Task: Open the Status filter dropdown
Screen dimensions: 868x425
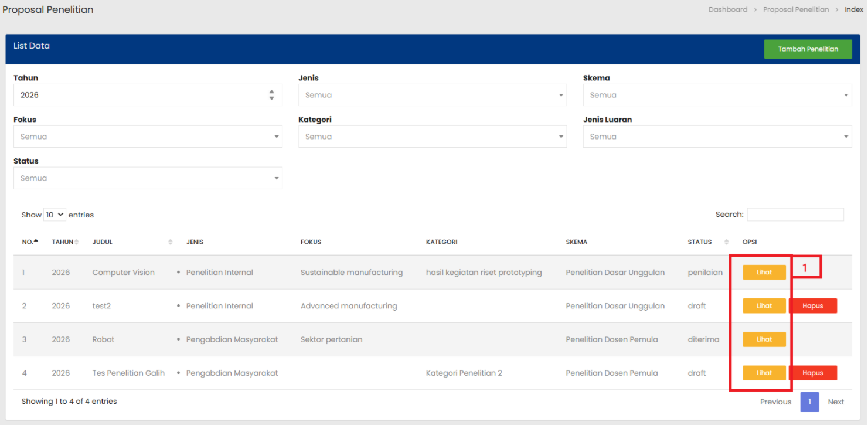Action: point(148,178)
